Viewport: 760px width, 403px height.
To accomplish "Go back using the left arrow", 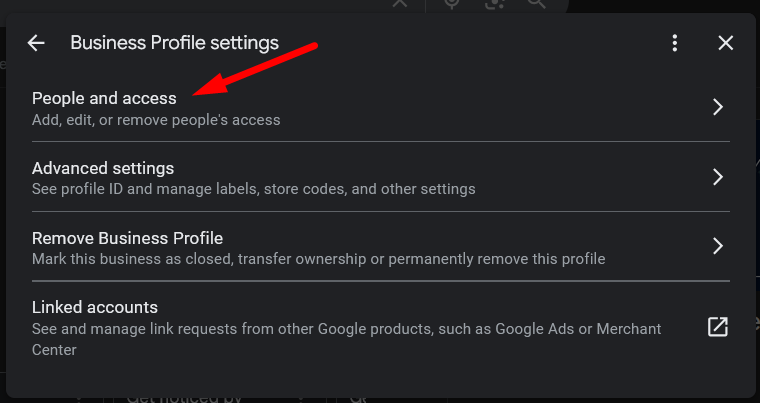I will point(36,43).
